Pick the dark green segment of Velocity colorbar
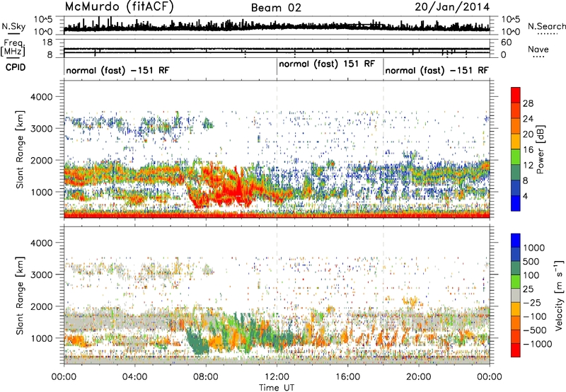The width and height of the screenshot is (566, 392). [516, 268]
